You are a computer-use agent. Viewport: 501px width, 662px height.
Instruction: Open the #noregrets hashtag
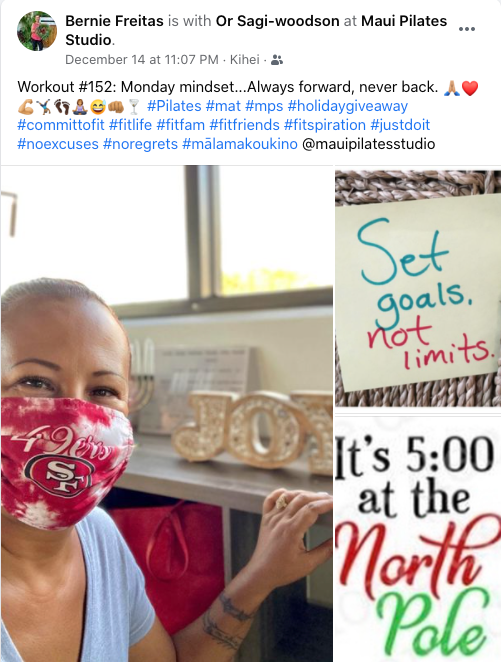pos(140,144)
